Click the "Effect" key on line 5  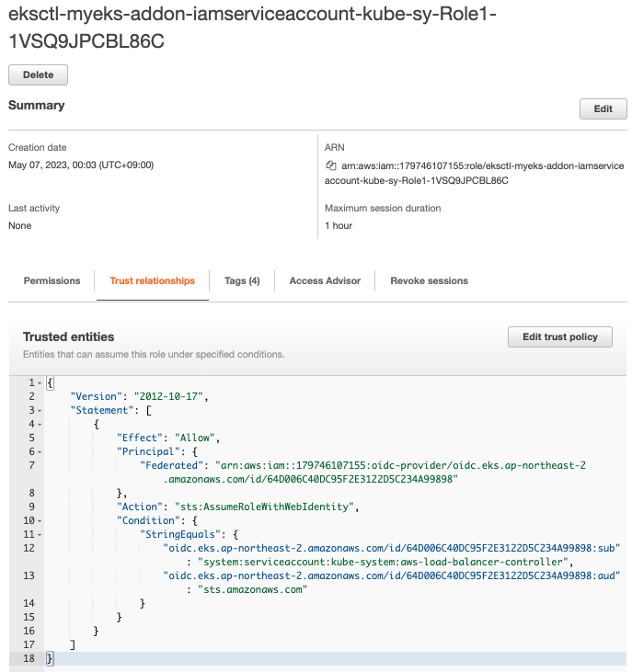tap(139, 438)
